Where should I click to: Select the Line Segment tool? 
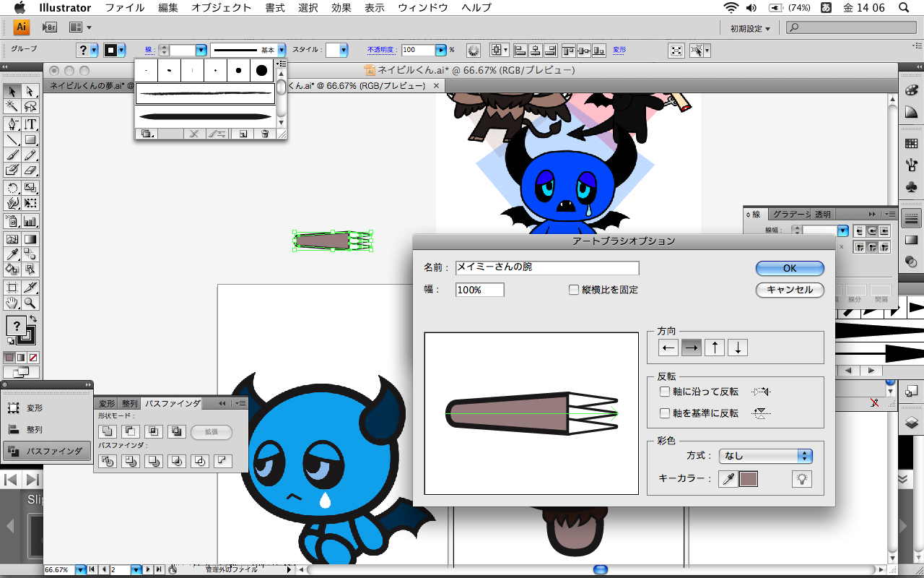tap(12, 139)
